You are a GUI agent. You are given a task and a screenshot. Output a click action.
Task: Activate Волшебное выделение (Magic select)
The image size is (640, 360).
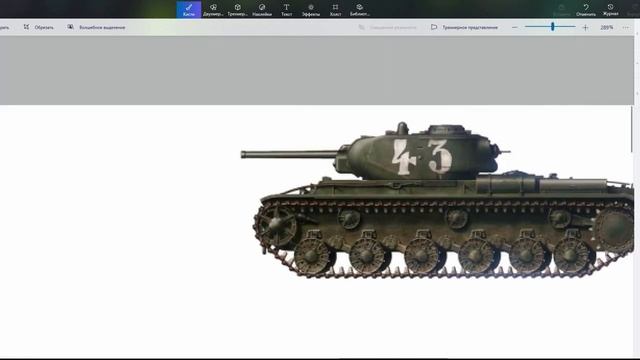point(96,27)
